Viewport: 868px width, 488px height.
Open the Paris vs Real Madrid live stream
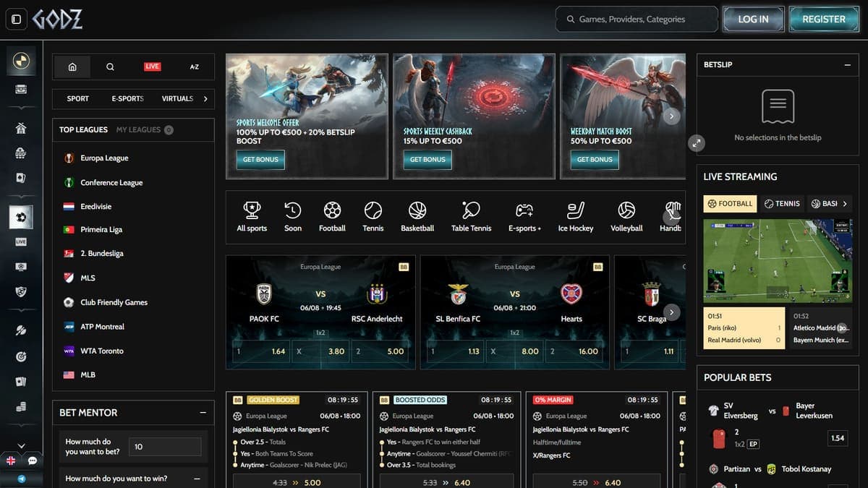[x=744, y=328]
